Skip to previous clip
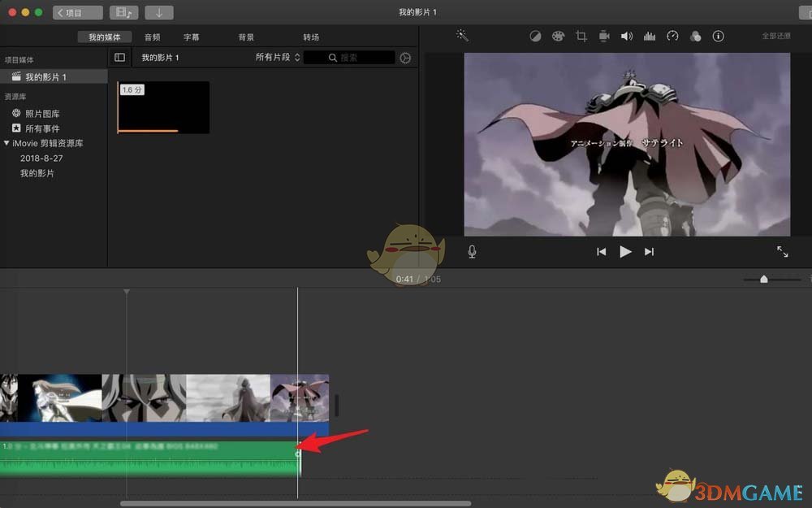Screen dimensions: 812x508 [601, 252]
